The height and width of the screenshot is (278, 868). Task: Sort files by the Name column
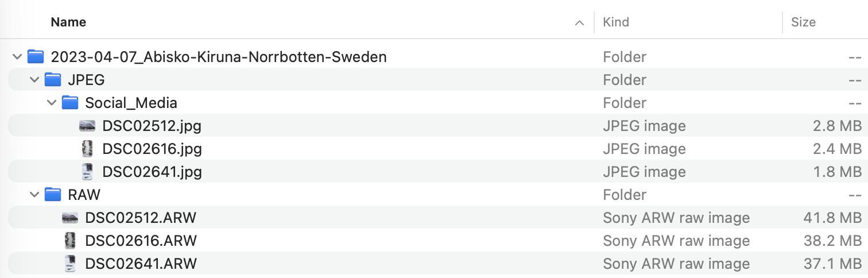[68, 22]
